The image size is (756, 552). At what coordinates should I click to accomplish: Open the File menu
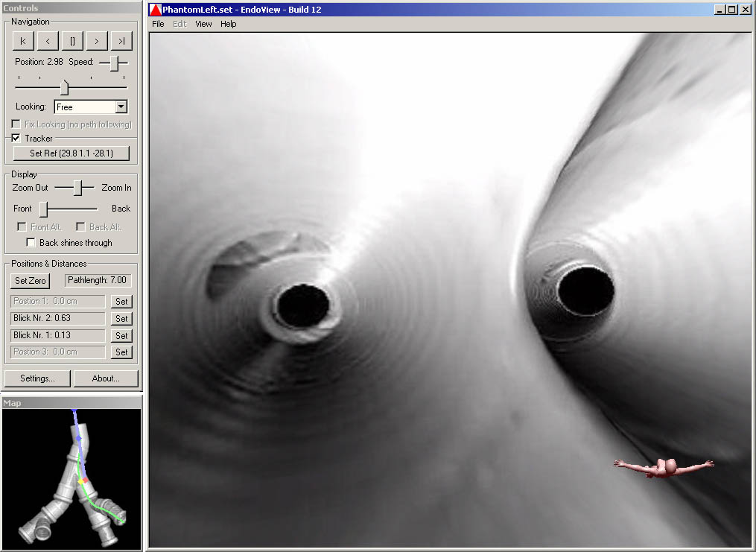[x=158, y=24]
